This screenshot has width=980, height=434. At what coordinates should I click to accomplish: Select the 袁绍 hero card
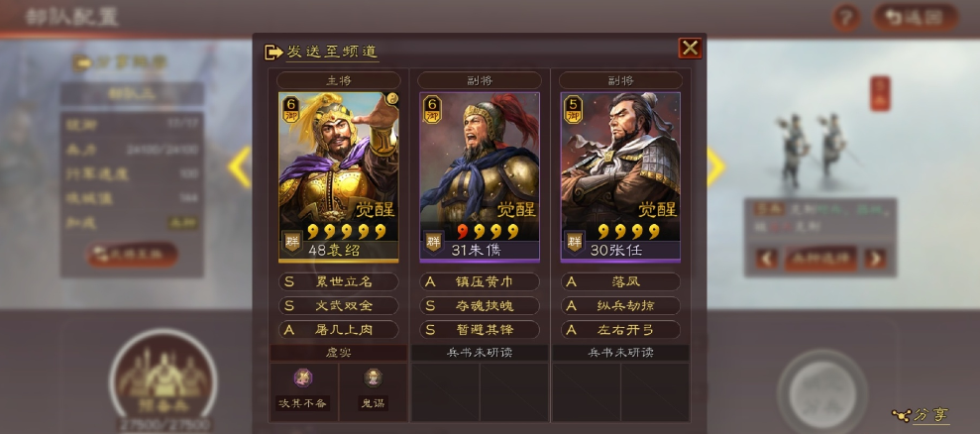pos(338,177)
